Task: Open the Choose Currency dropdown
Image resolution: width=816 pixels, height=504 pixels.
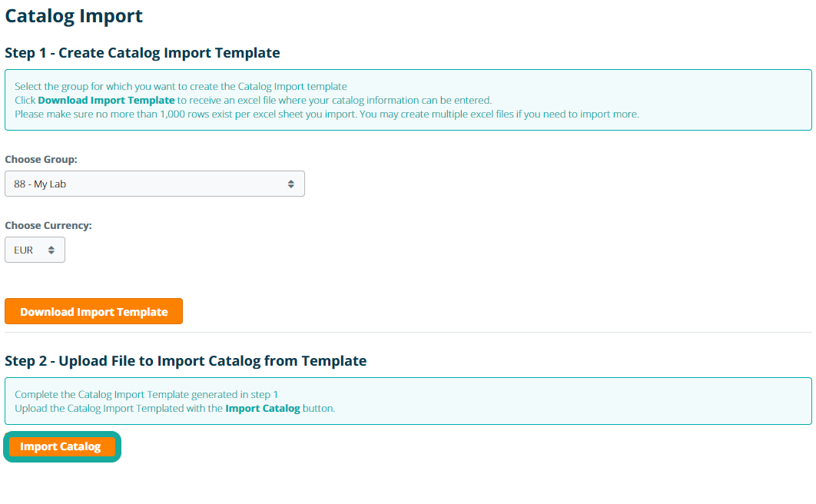Action: coord(35,250)
